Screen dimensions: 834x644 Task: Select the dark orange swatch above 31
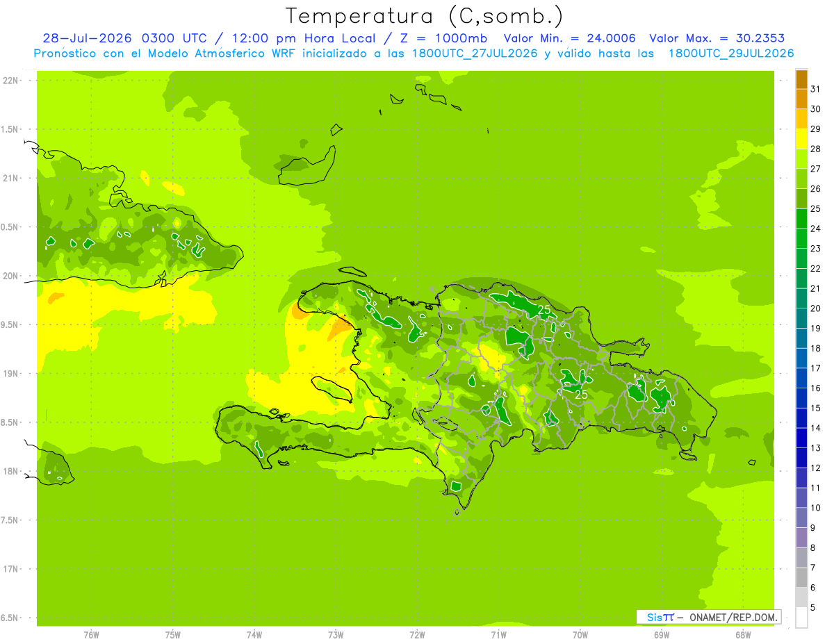click(801, 79)
